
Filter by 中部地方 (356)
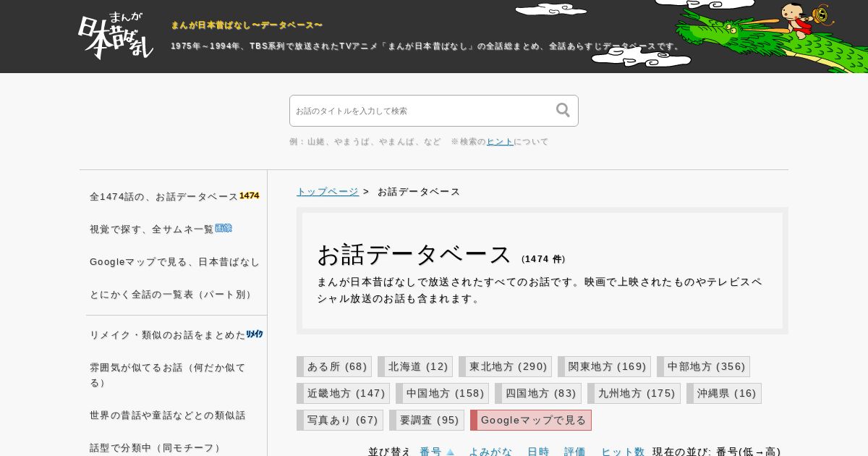click(703, 366)
